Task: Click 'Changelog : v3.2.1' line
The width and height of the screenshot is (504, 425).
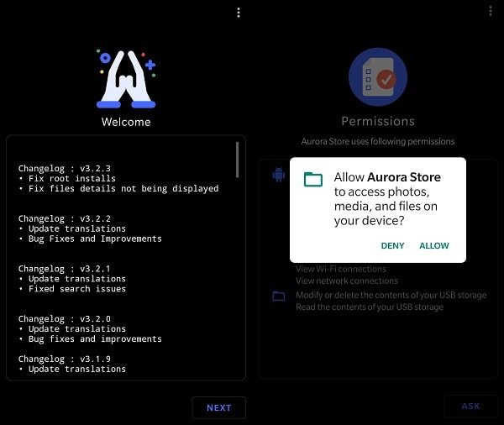Action: pos(65,269)
